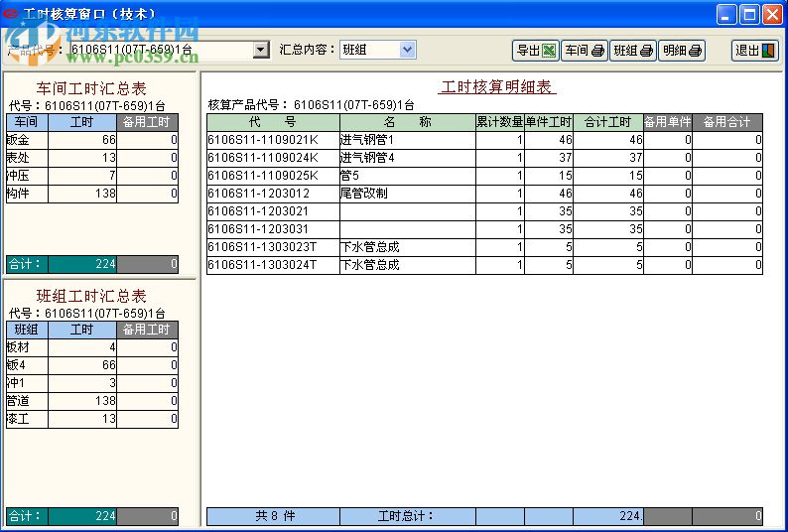Screen dimensions: 788x532
Task: Click the door icon on 退出 button
Action: [x=768, y=51]
